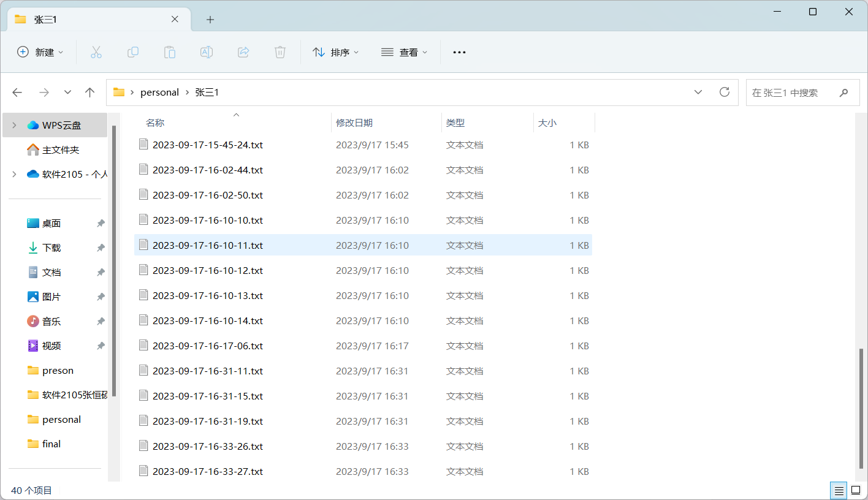The width and height of the screenshot is (868, 500).
Task: Click file icon of 2023-09-17-16-31-11.txt
Action: point(144,371)
